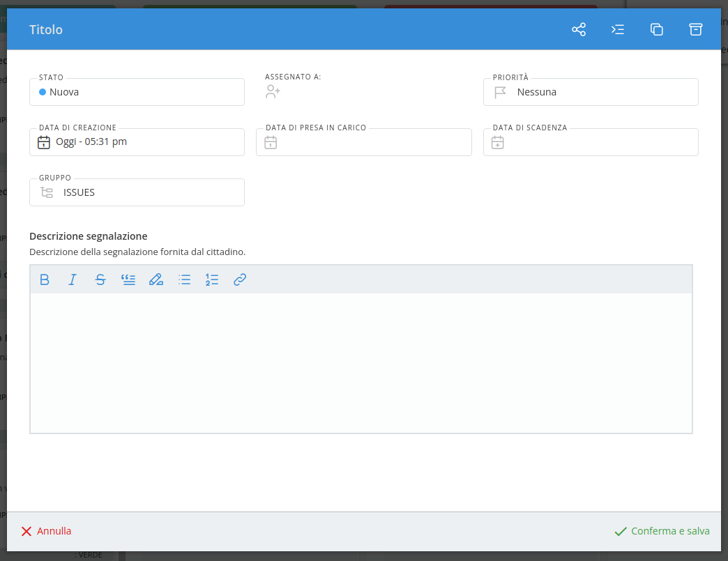Image resolution: width=728 pixels, height=561 pixels.
Task: Select the highlight marker tool
Action: (156, 279)
